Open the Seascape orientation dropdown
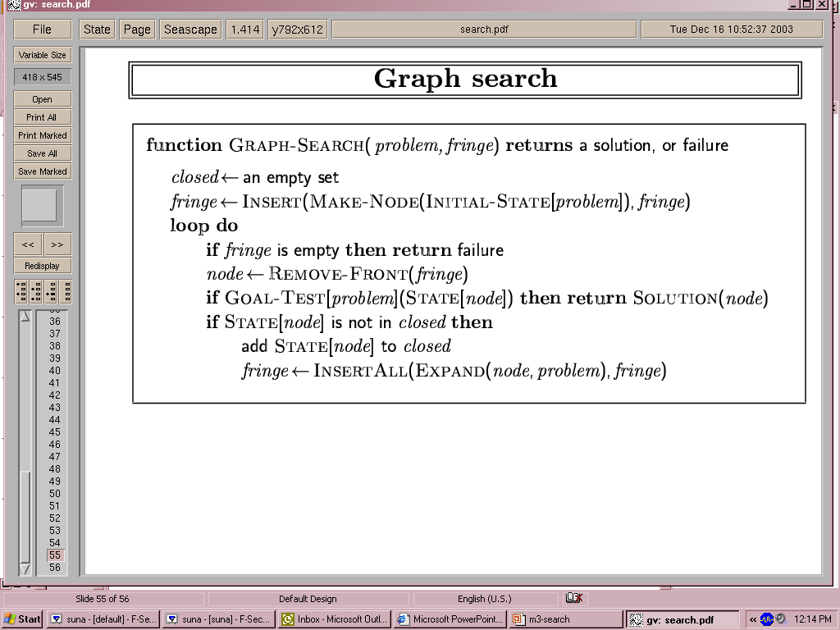 tap(190, 30)
